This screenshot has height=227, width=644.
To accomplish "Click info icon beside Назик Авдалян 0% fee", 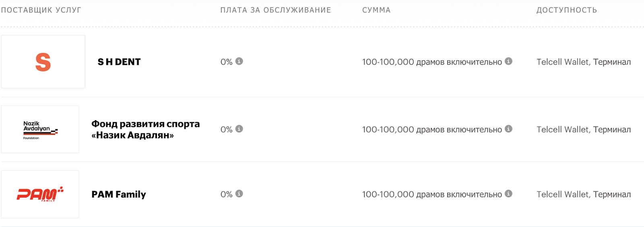I will point(239,129).
